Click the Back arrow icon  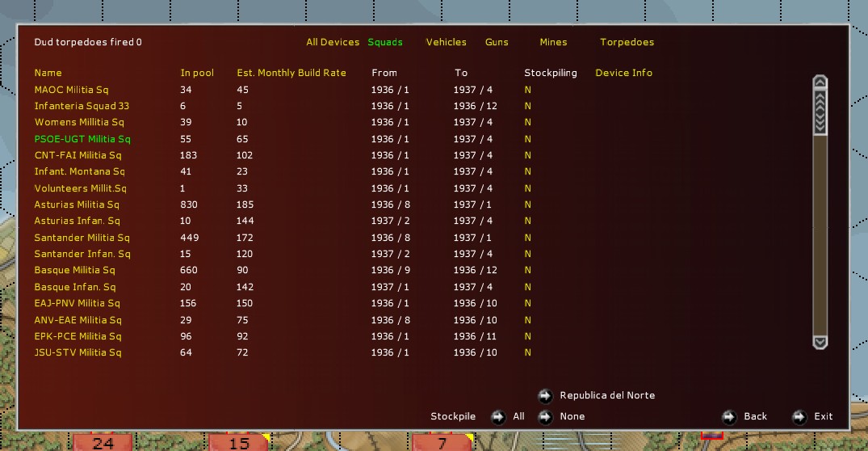click(729, 416)
